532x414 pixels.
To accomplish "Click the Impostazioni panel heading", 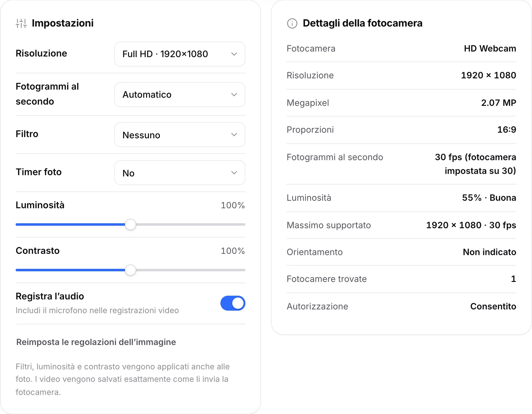I will coord(63,23).
